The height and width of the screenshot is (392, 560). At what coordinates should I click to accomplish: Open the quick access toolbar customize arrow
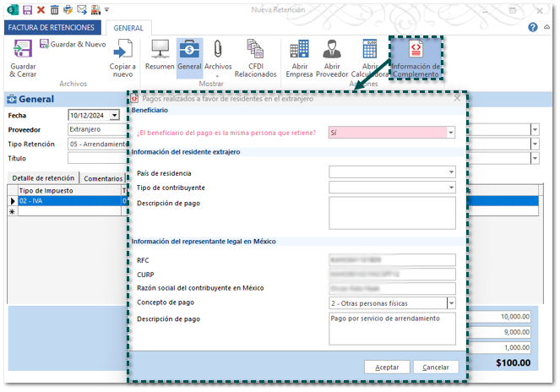pos(106,9)
